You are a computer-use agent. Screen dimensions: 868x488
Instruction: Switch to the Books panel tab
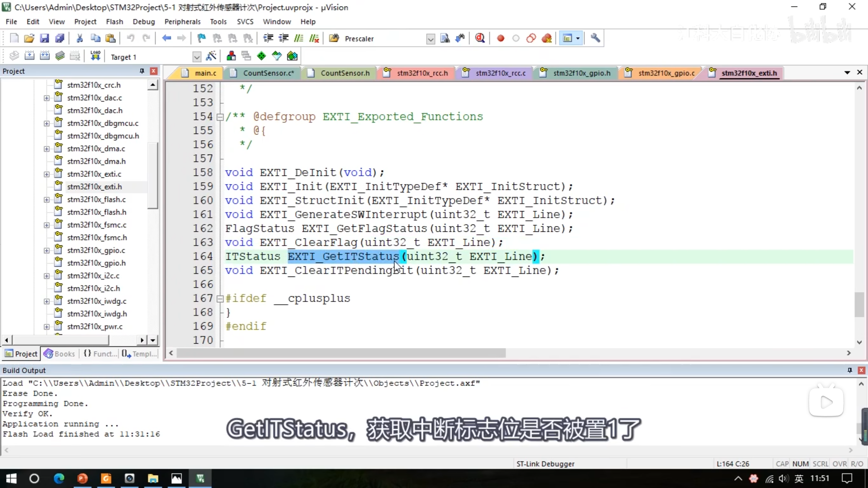pyautogui.click(x=59, y=354)
